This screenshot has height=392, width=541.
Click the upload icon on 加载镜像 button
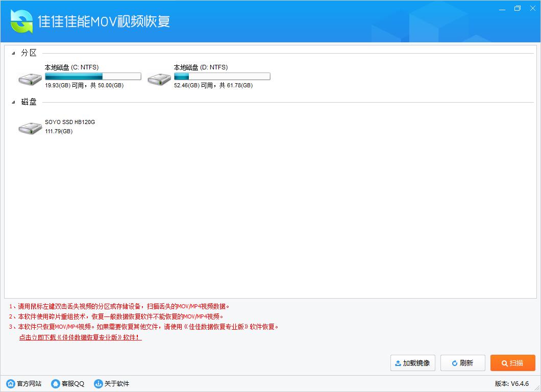point(398,363)
